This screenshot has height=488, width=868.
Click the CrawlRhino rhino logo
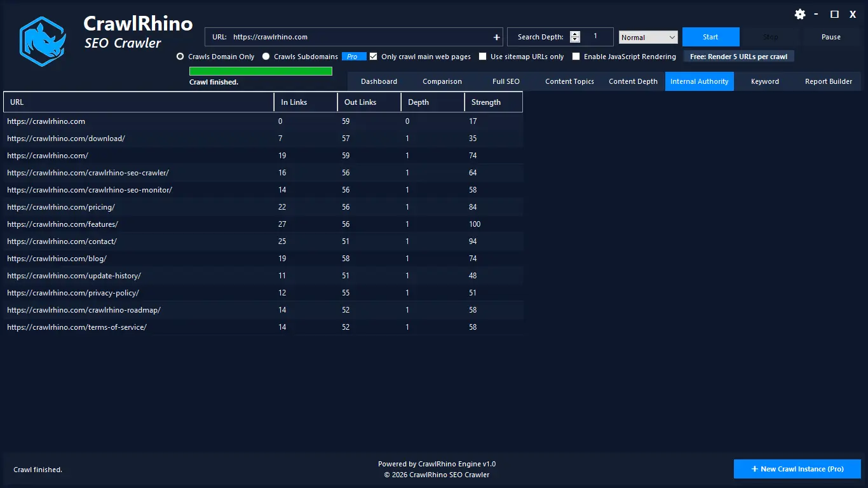[42, 42]
